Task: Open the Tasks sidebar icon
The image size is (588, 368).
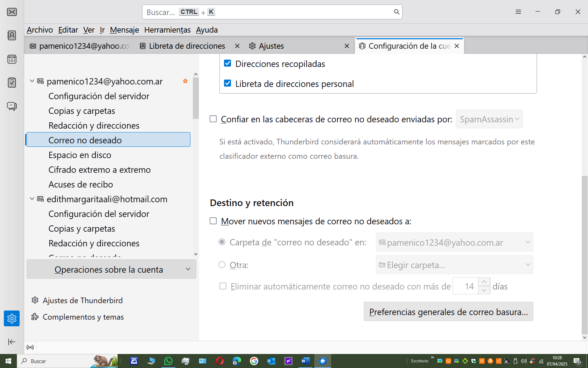Action: pyautogui.click(x=12, y=82)
